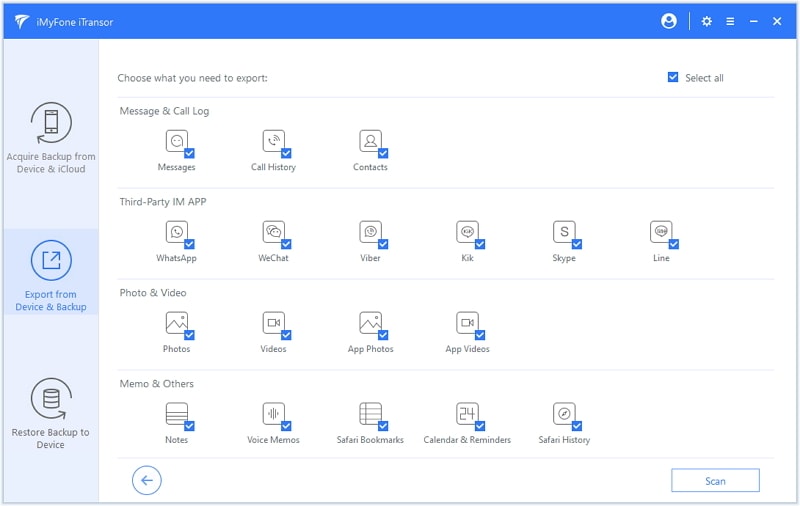Toggle the Line app checkbox
Image resolution: width=800 pixels, height=506 pixels.
pyautogui.click(x=673, y=244)
